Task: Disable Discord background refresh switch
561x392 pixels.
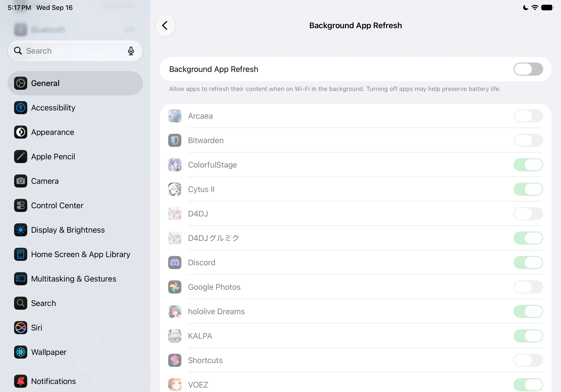Action: [x=528, y=263]
